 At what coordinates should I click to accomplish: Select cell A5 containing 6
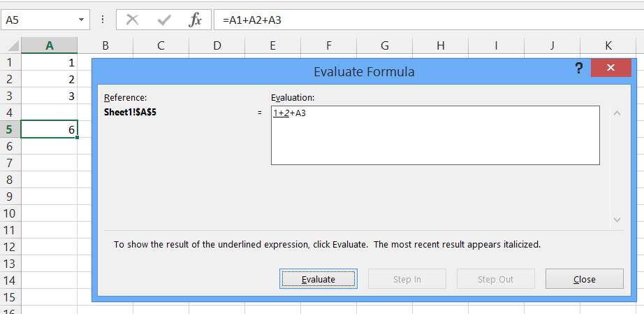pos(49,129)
